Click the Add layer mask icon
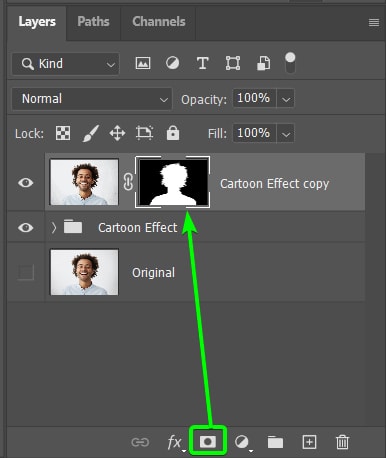 pos(208,441)
